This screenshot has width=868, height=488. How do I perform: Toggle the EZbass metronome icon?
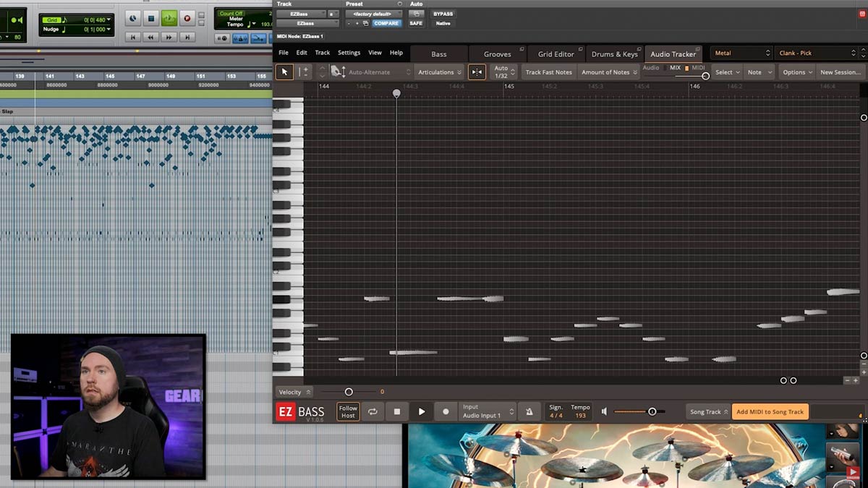[529, 412]
